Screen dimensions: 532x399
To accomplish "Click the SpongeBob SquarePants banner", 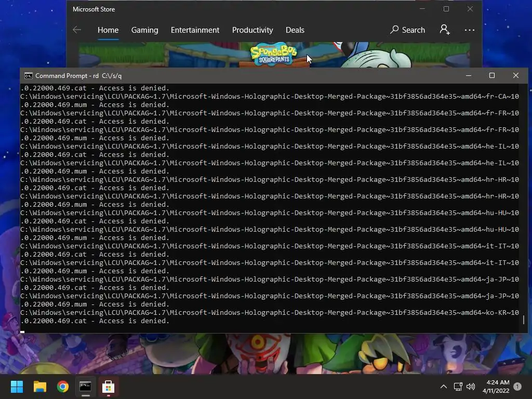I will (274, 55).
